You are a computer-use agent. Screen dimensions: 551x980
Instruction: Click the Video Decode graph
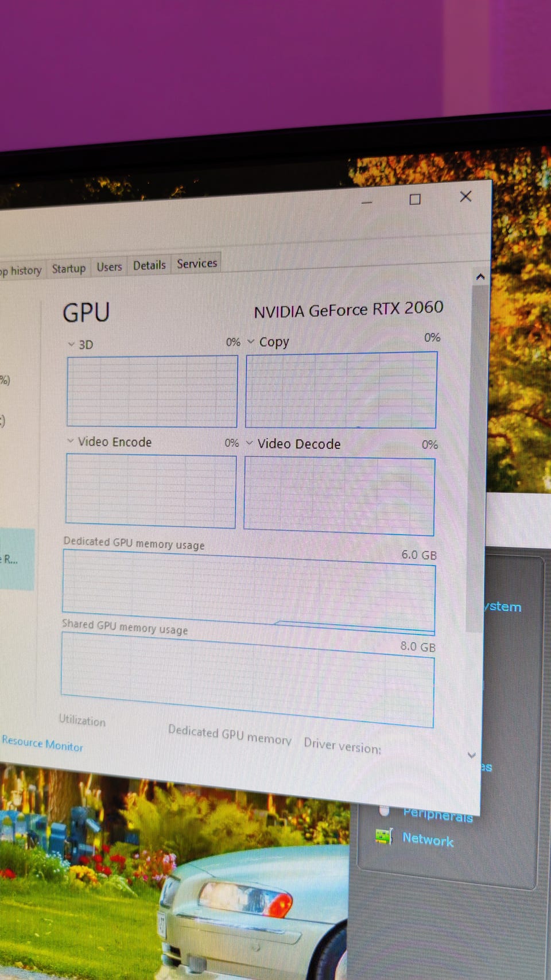click(x=339, y=496)
